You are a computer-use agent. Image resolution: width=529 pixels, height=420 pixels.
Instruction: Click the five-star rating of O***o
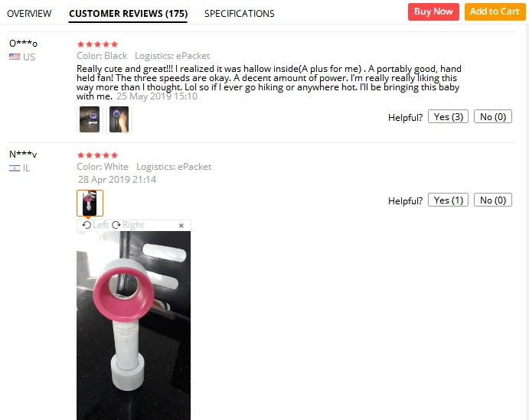(x=97, y=44)
